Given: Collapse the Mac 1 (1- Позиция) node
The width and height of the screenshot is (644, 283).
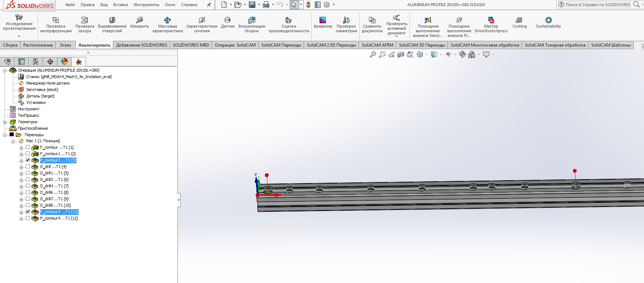Looking at the screenshot, I should [x=13, y=141].
